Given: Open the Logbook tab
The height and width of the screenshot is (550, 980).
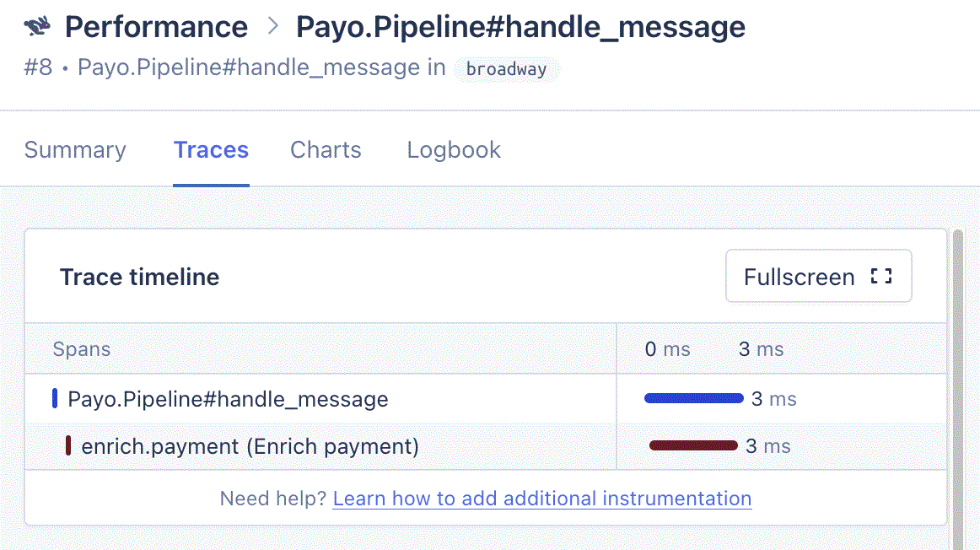Looking at the screenshot, I should (454, 150).
